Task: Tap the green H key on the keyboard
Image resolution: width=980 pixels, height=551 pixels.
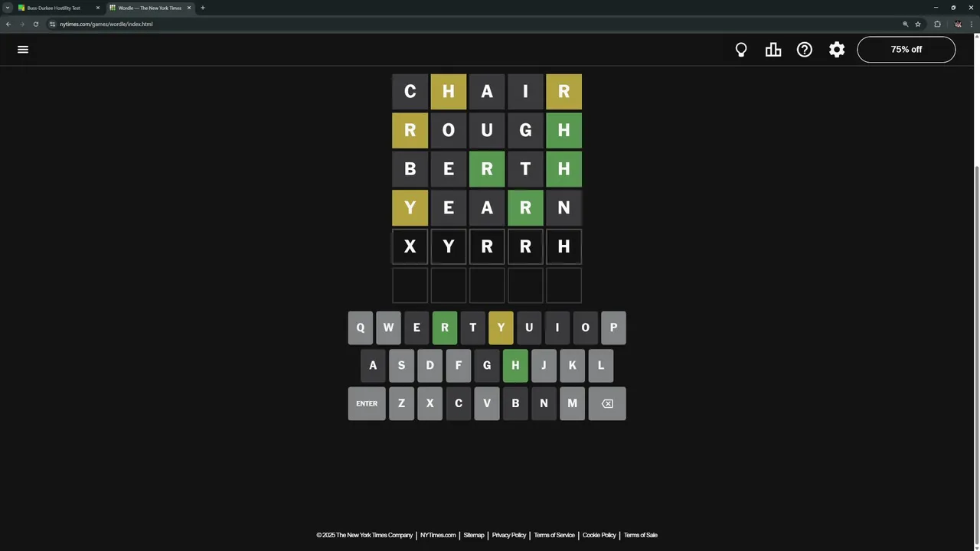Action: (x=515, y=366)
